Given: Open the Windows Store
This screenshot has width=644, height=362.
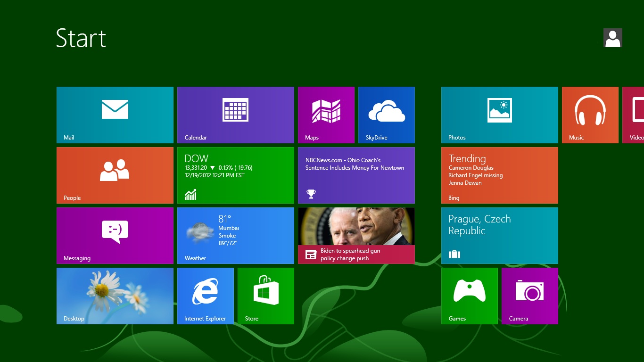Looking at the screenshot, I should point(265,296).
